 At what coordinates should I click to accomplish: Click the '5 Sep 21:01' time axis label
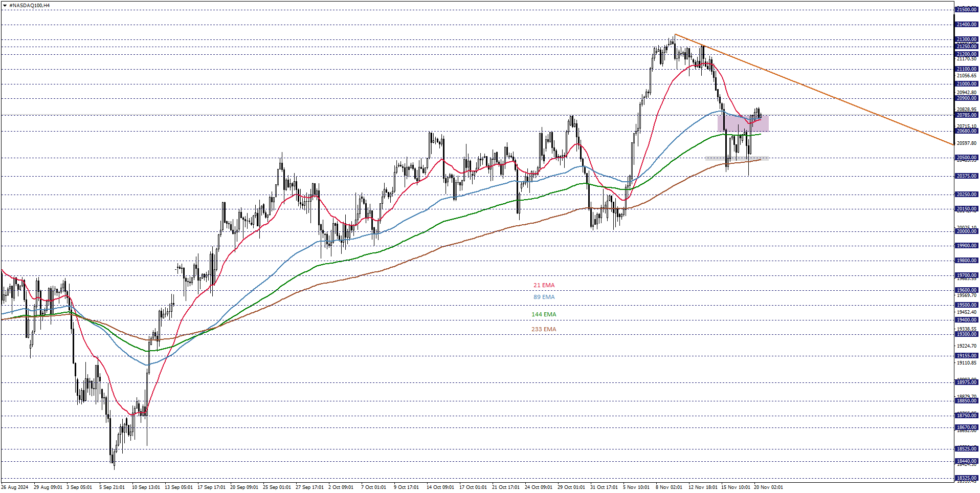112,487
